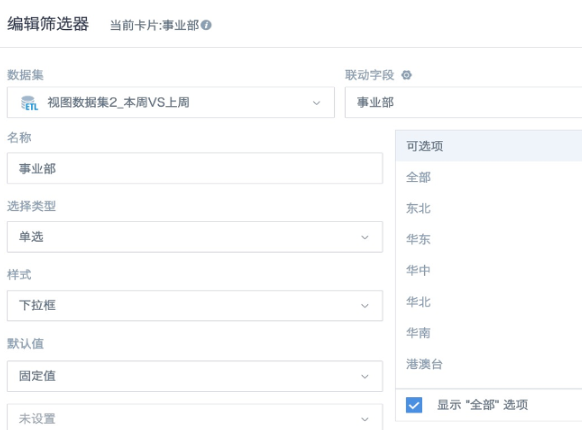Expand the 默认值 固定值 dropdown

[195, 376]
